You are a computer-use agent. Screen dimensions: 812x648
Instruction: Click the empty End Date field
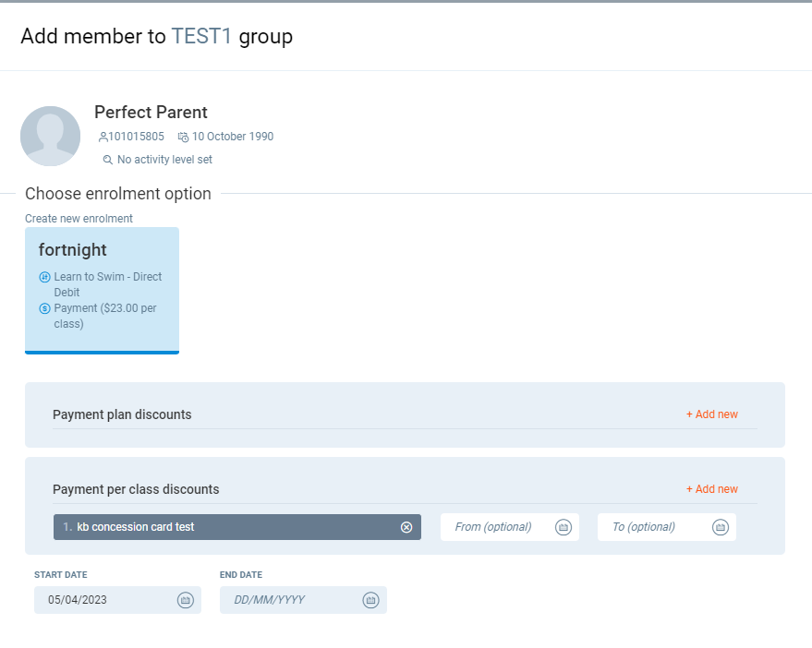point(286,600)
